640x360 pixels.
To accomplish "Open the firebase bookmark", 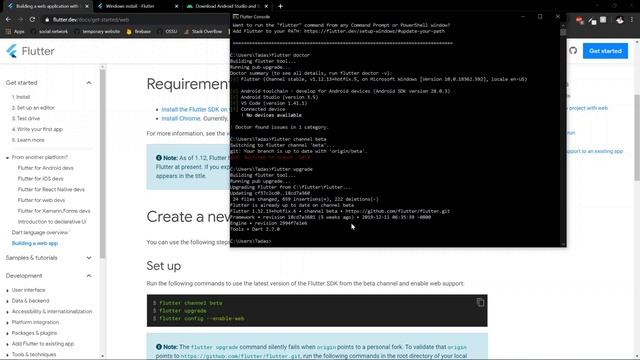I will tap(139, 31).
